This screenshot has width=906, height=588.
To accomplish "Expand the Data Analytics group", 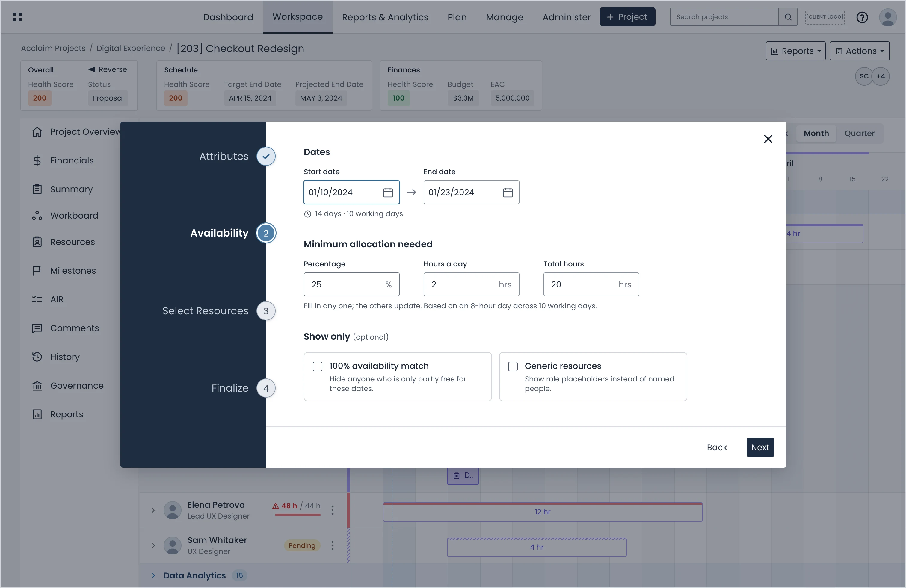I will [153, 575].
